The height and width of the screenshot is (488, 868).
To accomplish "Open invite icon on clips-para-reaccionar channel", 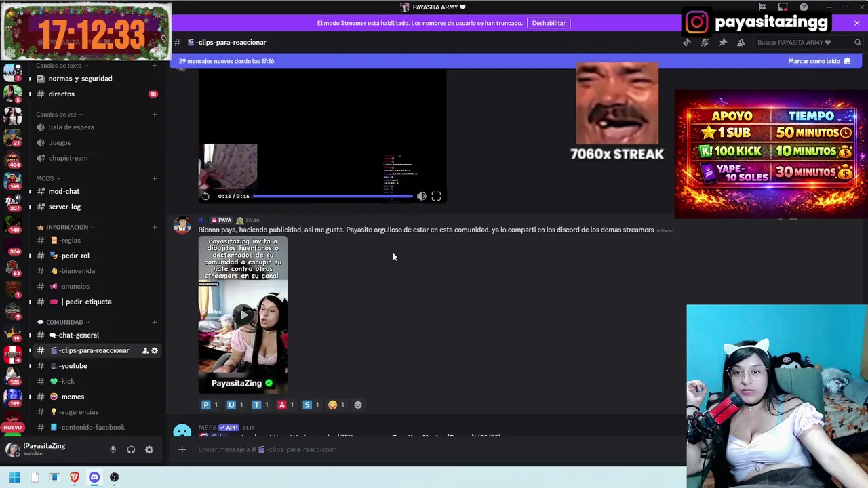I will point(145,350).
